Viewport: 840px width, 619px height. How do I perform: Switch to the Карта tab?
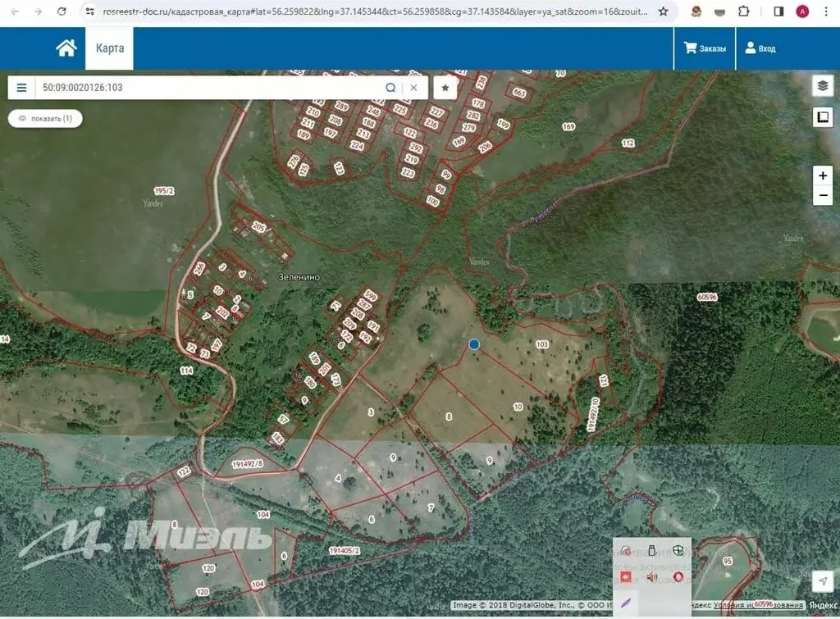pyautogui.click(x=109, y=48)
